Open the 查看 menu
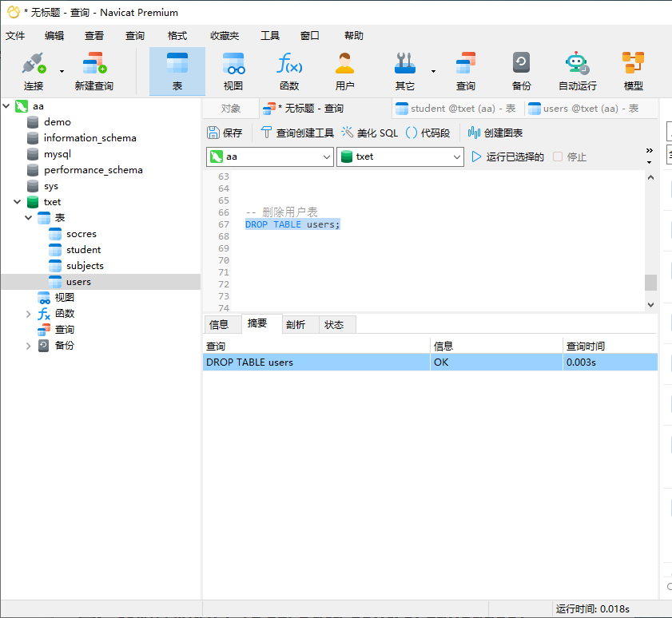This screenshot has width=672, height=618. (x=94, y=36)
